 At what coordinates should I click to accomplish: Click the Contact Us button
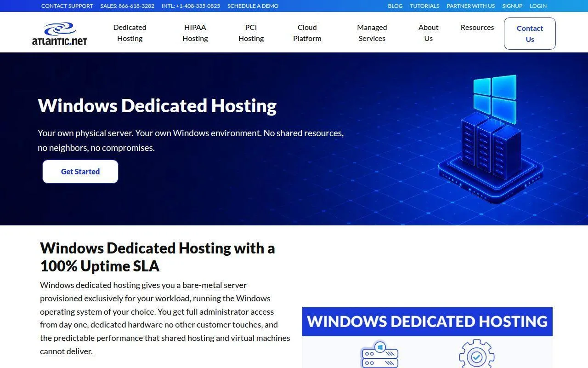click(x=530, y=34)
